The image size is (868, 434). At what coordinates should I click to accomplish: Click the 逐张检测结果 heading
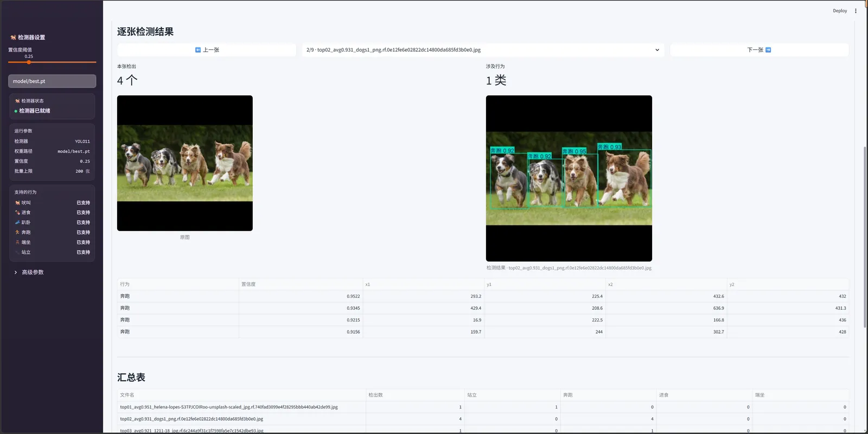coord(145,32)
